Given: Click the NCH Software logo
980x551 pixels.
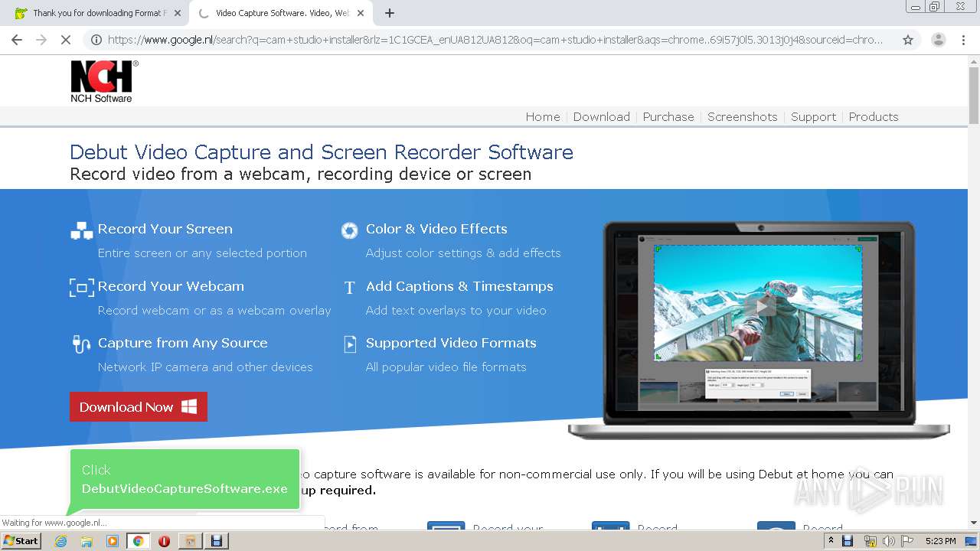Looking at the screenshot, I should tap(104, 81).
